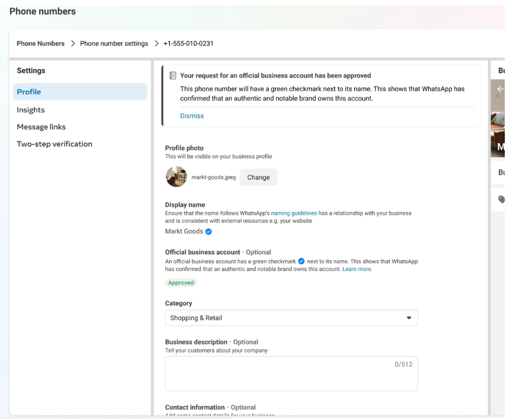This screenshot has height=420, width=524.
Task: Click the 0/512 character counter
Action: point(403,364)
